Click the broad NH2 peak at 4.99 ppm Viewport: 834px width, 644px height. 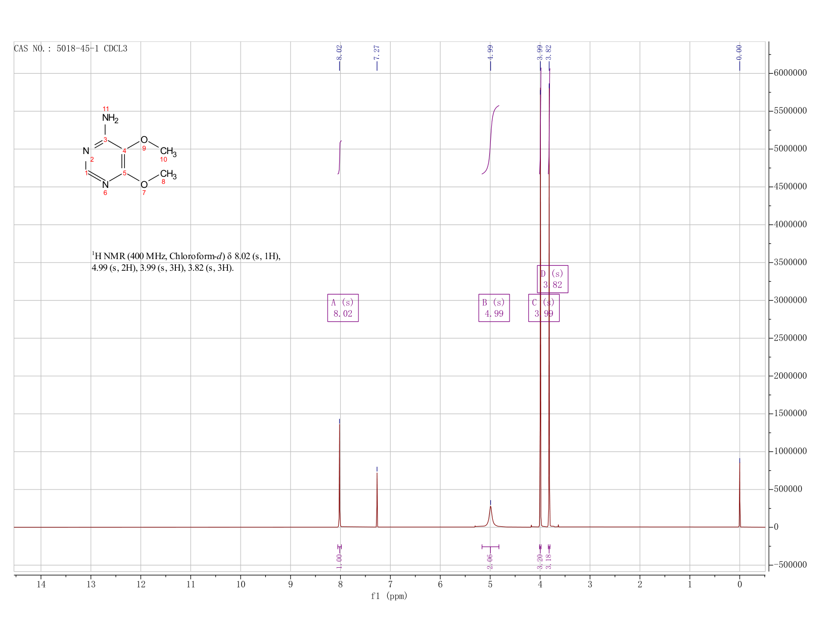[x=490, y=516]
